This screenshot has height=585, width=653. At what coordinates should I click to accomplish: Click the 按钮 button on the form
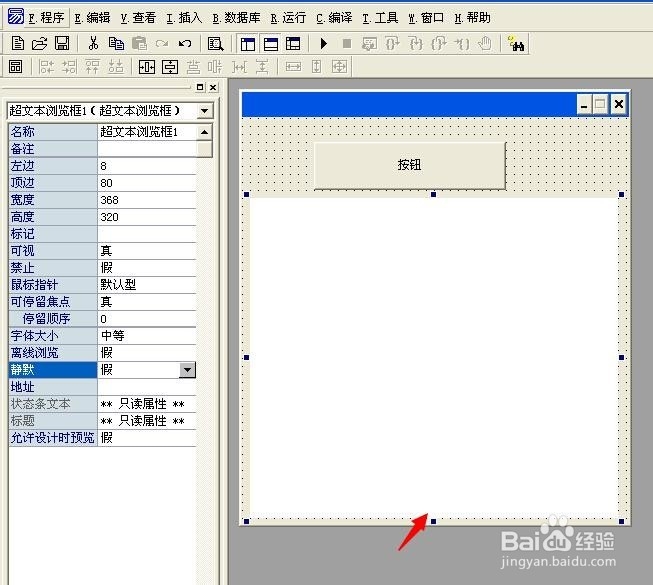[410, 165]
